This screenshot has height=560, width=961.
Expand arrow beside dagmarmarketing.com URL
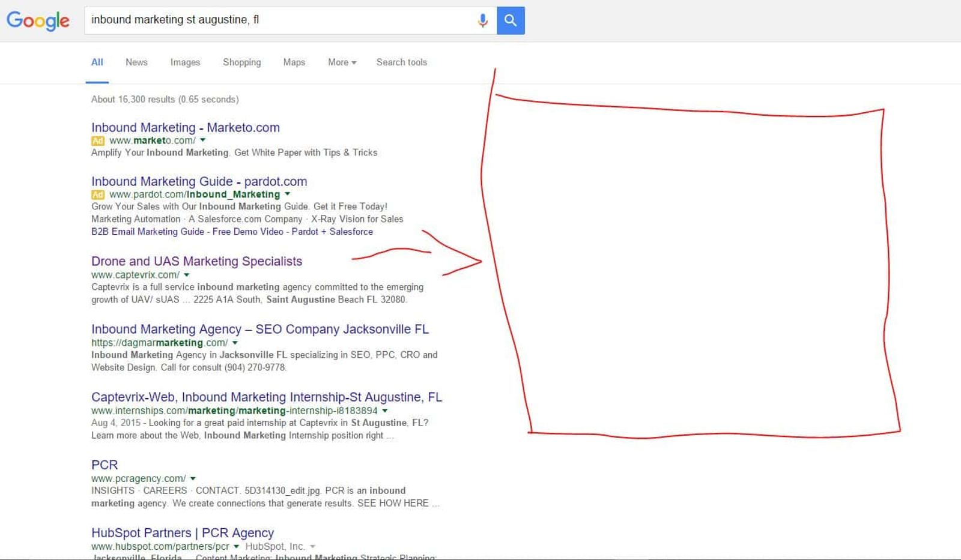point(235,343)
